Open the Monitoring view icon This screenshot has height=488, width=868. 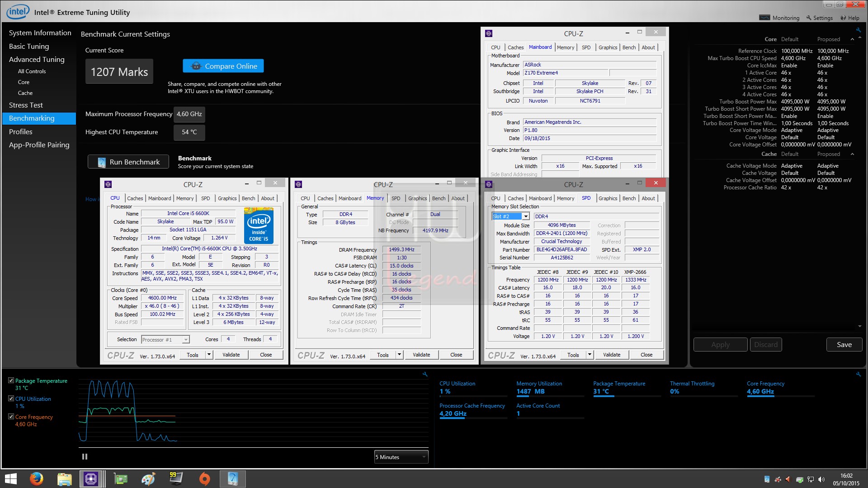tap(764, 18)
